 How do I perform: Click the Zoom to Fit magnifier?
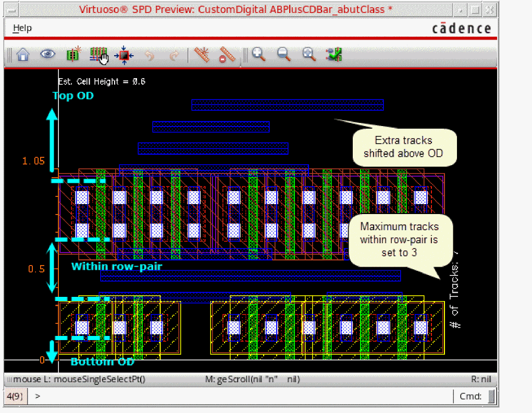309,54
